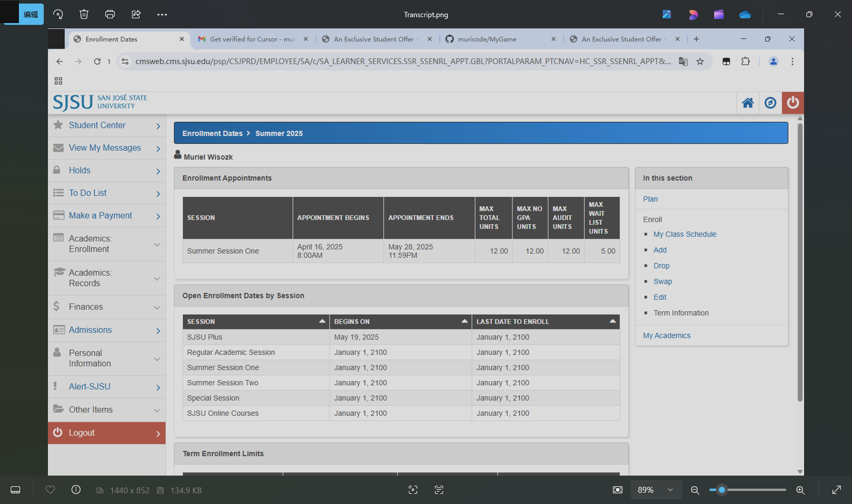Screen dimensions: 852x504
Task: Delete image using trash icon
Action: 84,14
